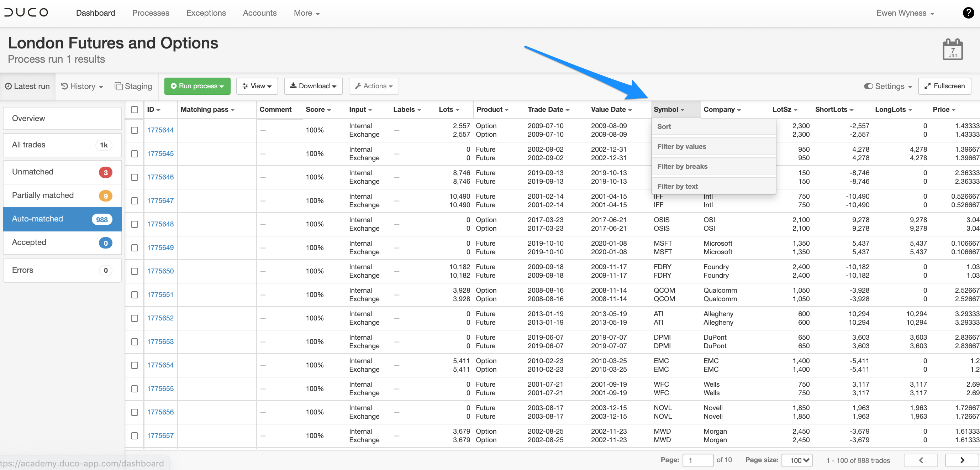Show Partially matched trades
Screen dimensions: 980x470
(62, 195)
